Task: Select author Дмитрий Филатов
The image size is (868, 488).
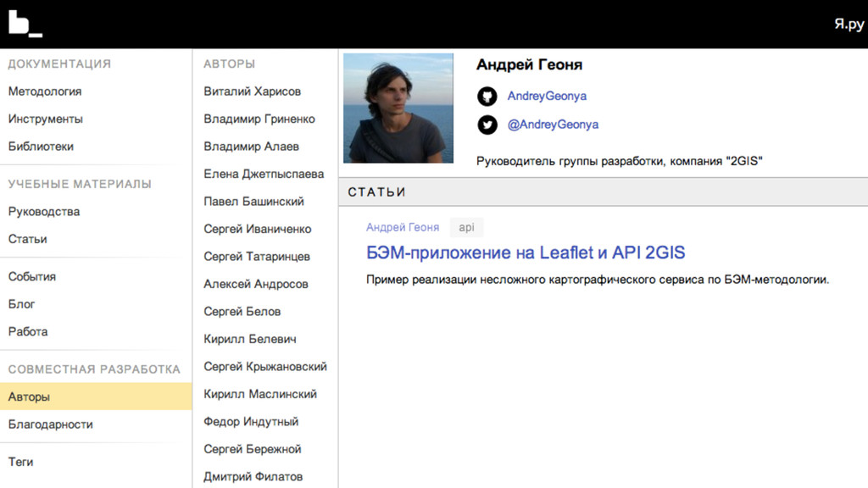Action: pyautogui.click(x=253, y=476)
